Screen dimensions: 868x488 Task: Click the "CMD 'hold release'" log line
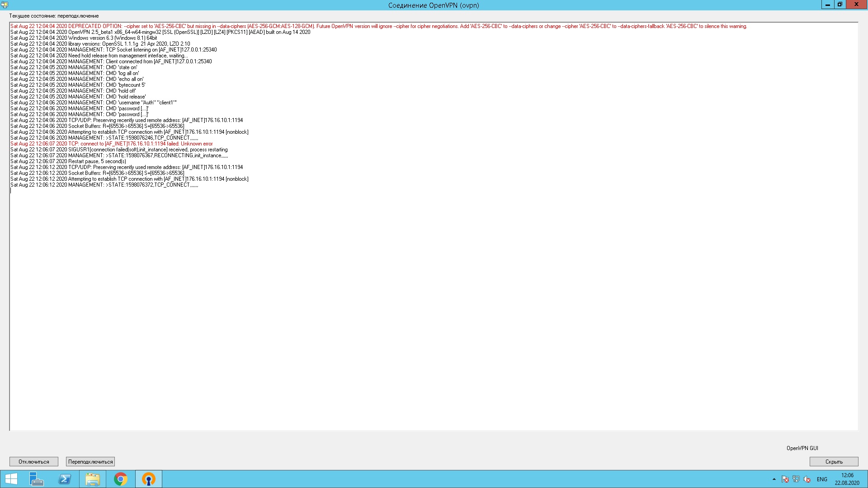[x=78, y=97]
